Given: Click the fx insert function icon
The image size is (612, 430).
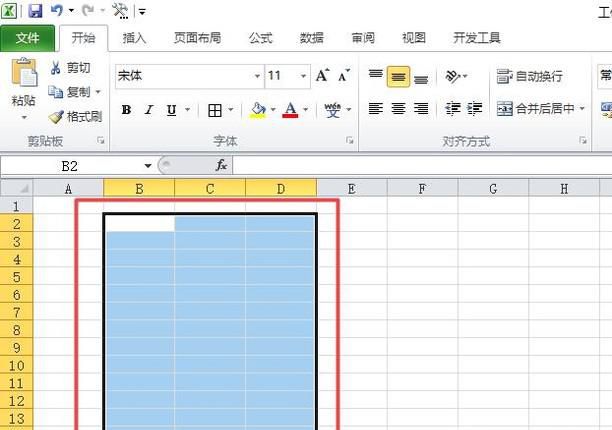Looking at the screenshot, I should tap(221, 165).
